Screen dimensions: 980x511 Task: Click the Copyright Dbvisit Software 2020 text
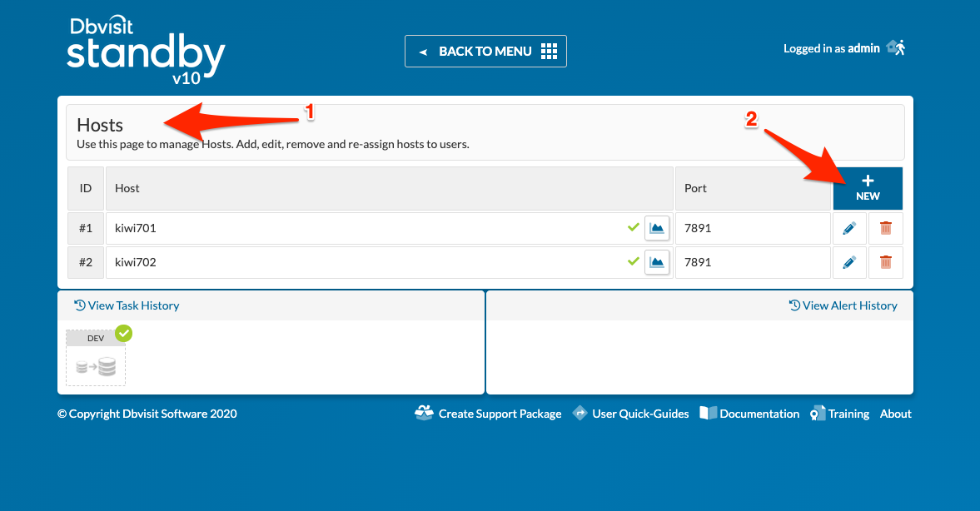click(x=147, y=414)
